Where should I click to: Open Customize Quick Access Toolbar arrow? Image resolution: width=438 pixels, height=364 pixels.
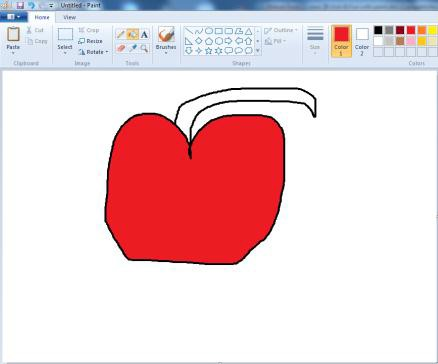coord(51,6)
